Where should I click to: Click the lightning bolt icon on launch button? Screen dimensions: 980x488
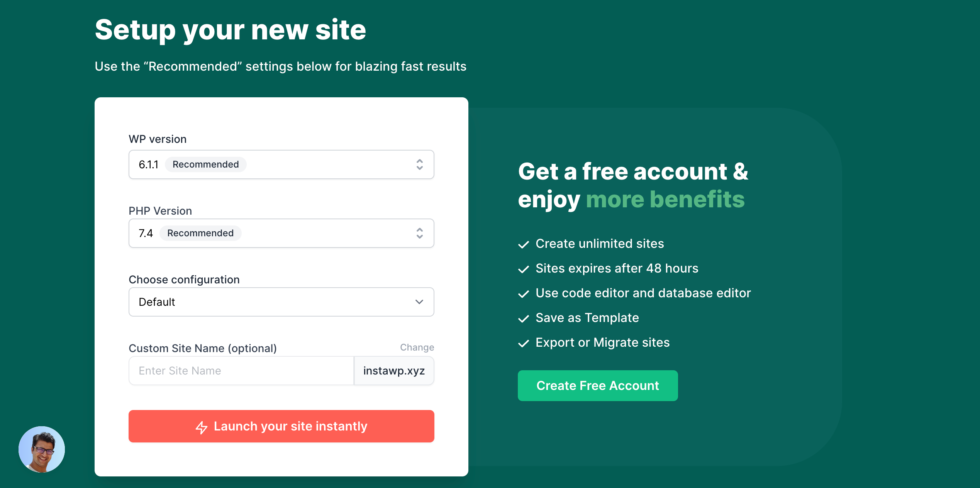tap(202, 426)
